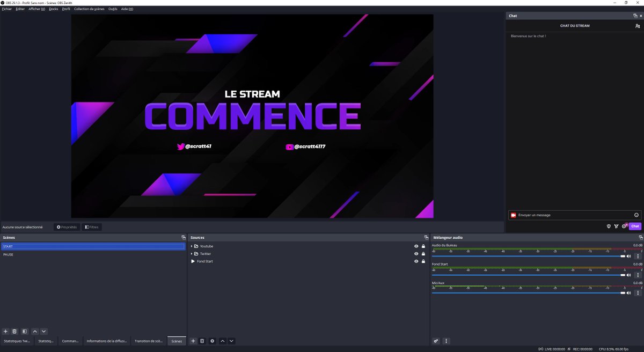The width and height of the screenshot is (644, 352).
Task: Adjust Fond Start volume slider
Action: 529,275
